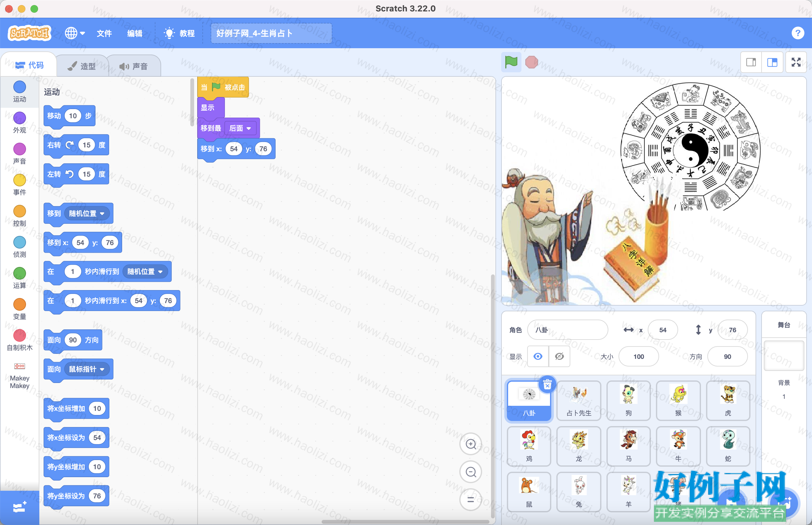Select the 自制积木 block category

click(x=19, y=340)
